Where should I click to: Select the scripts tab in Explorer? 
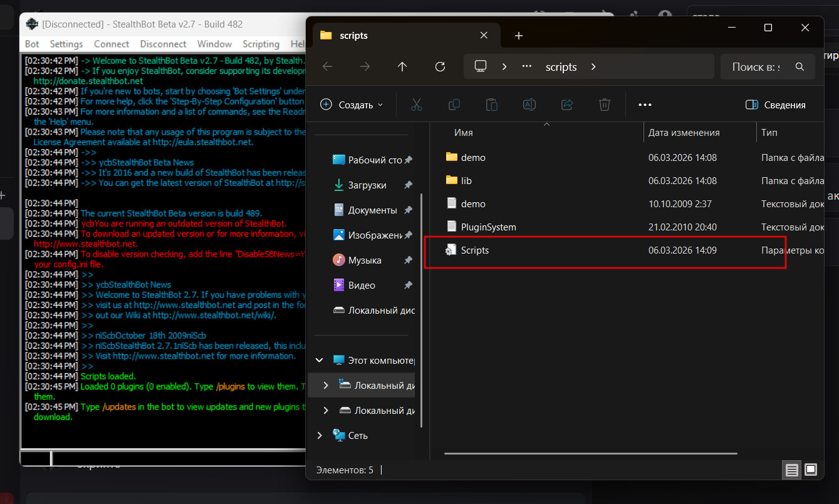coord(405,36)
